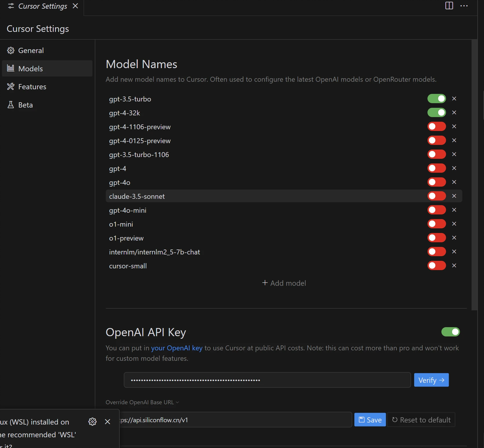Open the 'your OpenAI key' link
484x448 pixels.
177,348
